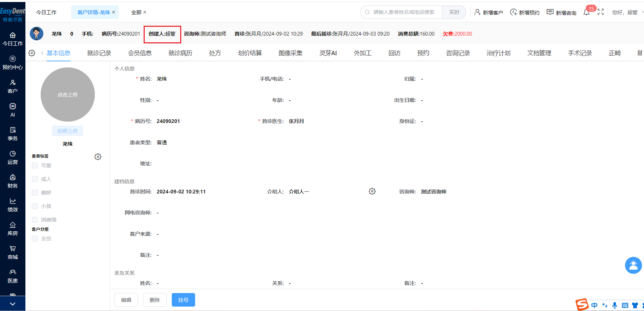Open the customer service chat bubble

[x=633, y=265]
